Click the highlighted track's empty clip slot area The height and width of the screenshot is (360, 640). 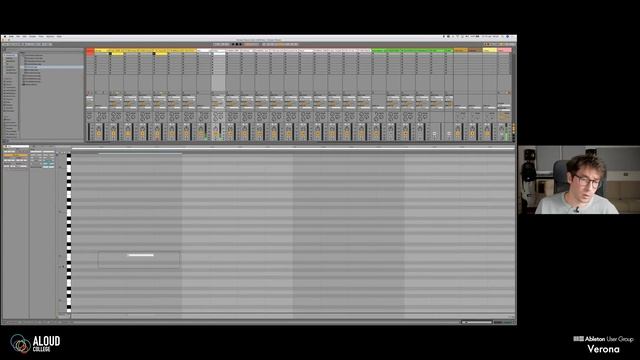[x=218, y=83]
